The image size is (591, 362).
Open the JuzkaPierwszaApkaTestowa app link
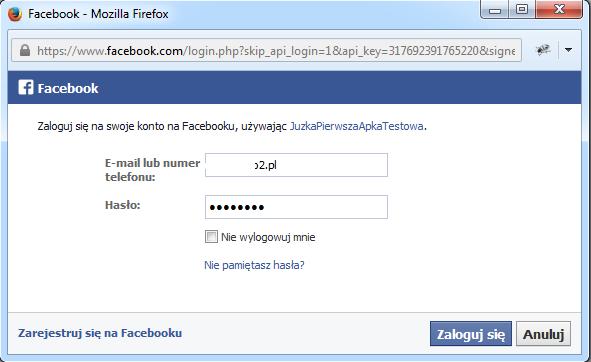[x=356, y=126]
